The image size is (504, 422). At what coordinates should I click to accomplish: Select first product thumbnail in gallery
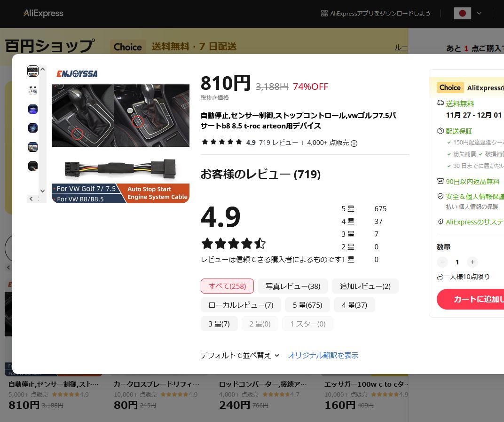[x=33, y=71]
